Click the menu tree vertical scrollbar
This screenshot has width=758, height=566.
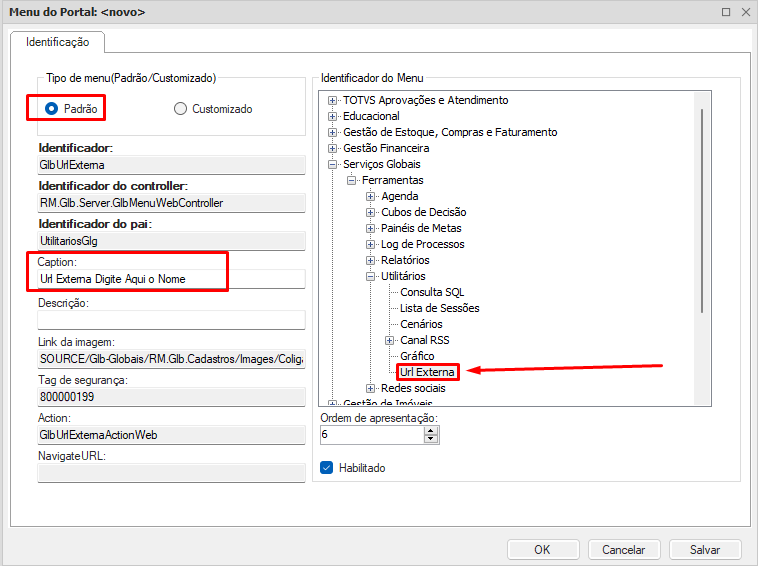pyautogui.click(x=702, y=211)
